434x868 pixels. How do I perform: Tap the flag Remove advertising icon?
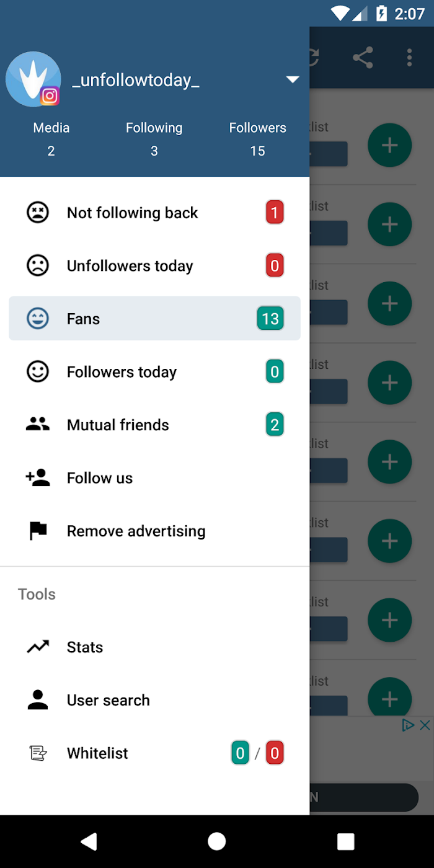click(38, 531)
